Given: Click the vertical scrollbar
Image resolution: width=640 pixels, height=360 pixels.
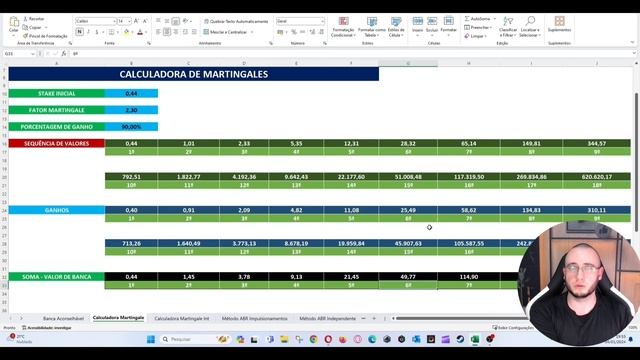Looking at the screenshot, I should 636,163.
